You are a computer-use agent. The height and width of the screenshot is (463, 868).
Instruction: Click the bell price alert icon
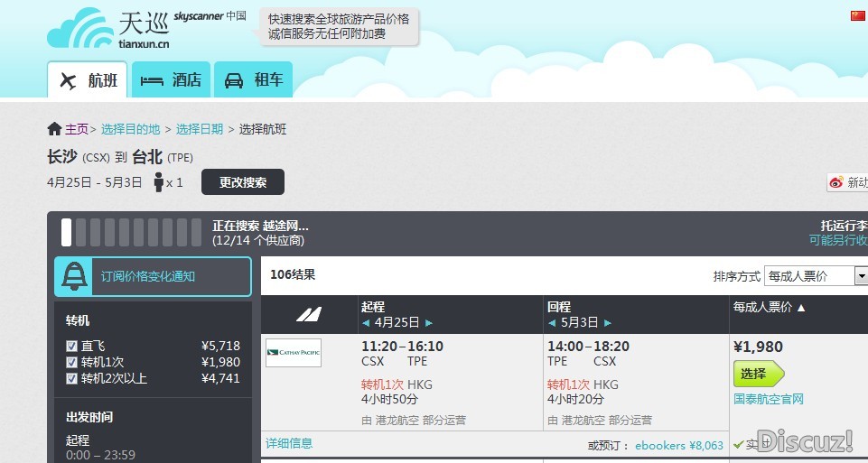[73, 277]
